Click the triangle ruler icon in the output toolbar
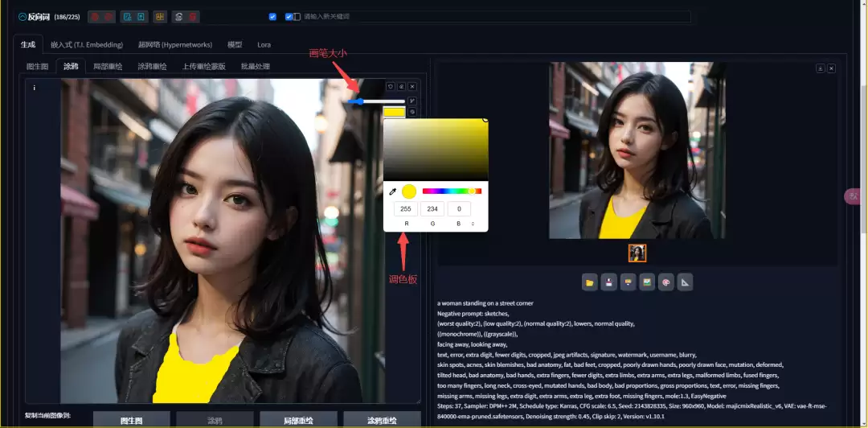The width and height of the screenshot is (868, 428). coord(685,282)
